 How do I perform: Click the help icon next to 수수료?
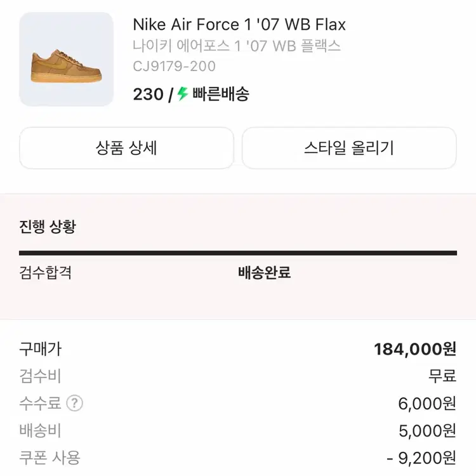tap(74, 403)
